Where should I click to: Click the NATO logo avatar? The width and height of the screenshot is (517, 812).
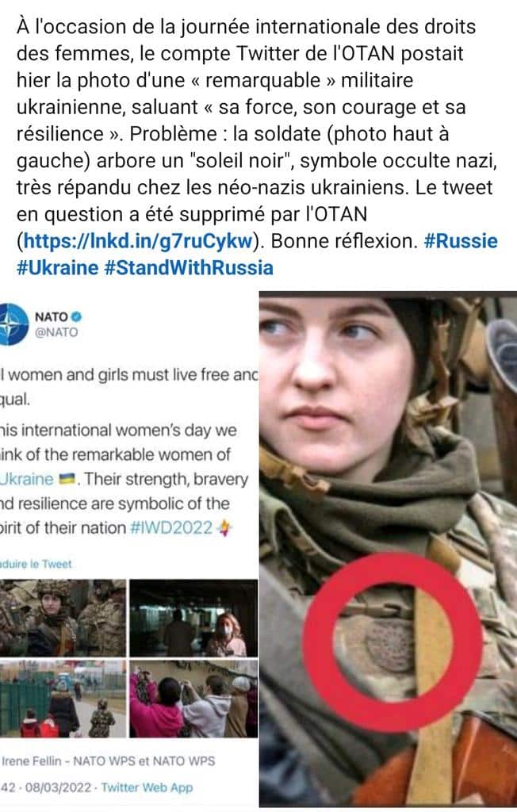pos(13,324)
